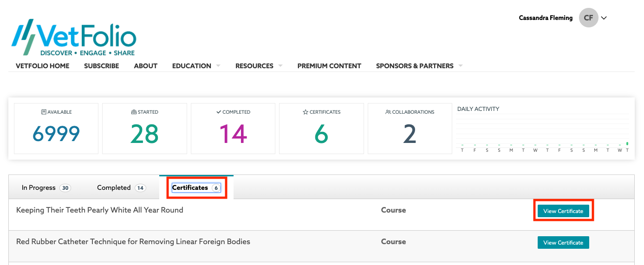The image size is (644, 265).
Task: Click the Collaborations 2 stat card
Action: pyautogui.click(x=410, y=129)
